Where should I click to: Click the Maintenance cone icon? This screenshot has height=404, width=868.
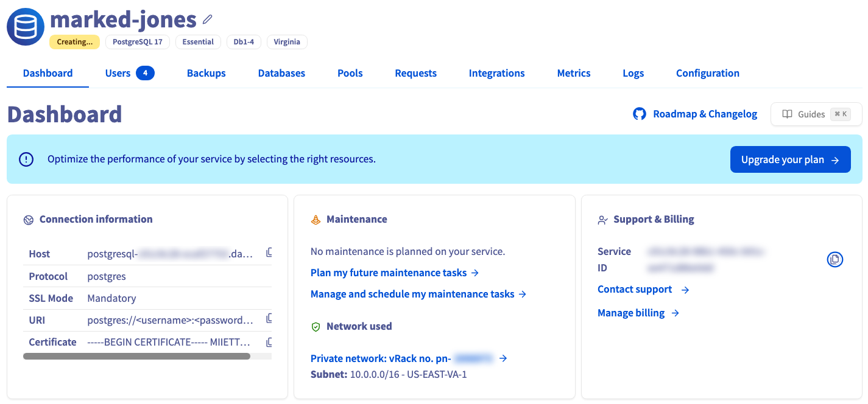pyautogui.click(x=316, y=220)
